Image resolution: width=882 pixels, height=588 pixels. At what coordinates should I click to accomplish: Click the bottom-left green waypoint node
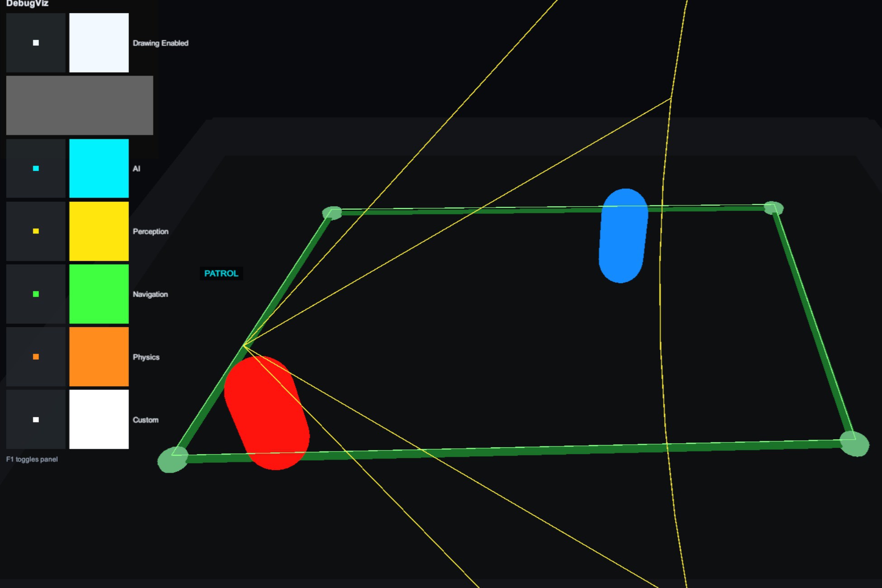[173, 460]
